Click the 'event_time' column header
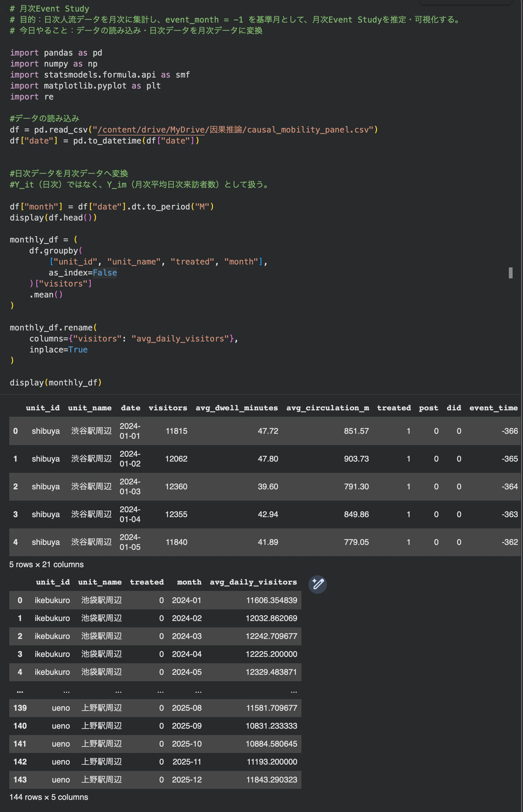The height and width of the screenshot is (812, 523). [493, 408]
